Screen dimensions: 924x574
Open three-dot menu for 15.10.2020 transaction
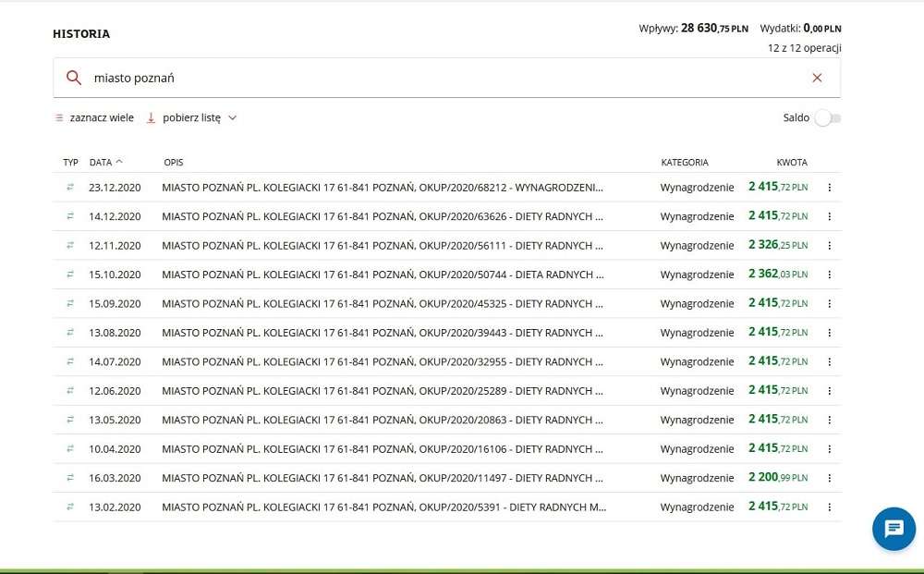point(829,275)
